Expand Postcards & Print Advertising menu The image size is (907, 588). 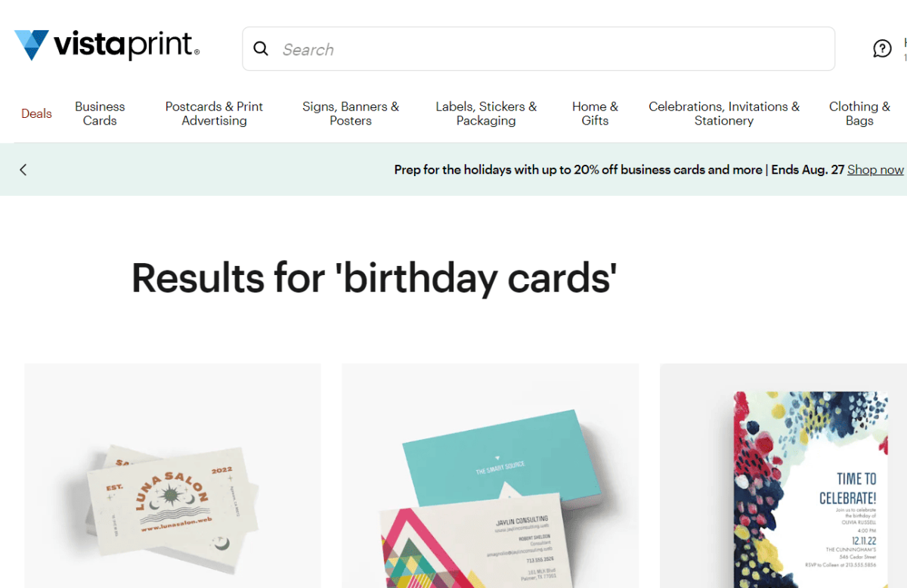point(214,113)
